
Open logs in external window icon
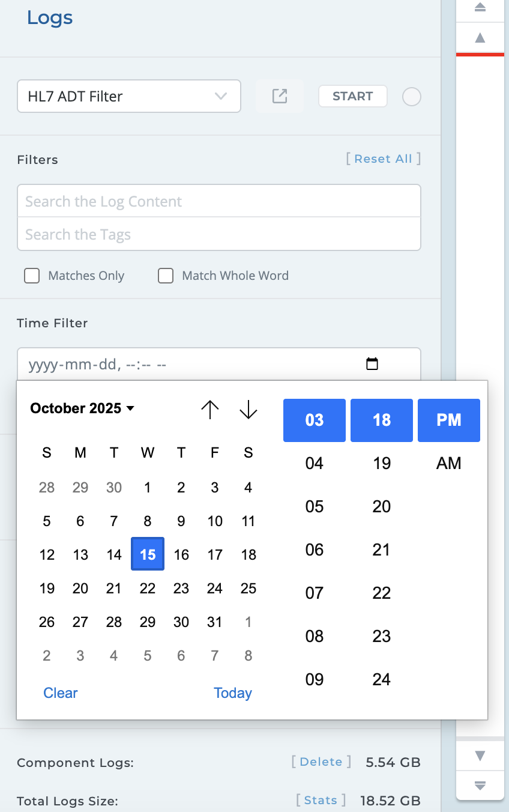tap(280, 96)
